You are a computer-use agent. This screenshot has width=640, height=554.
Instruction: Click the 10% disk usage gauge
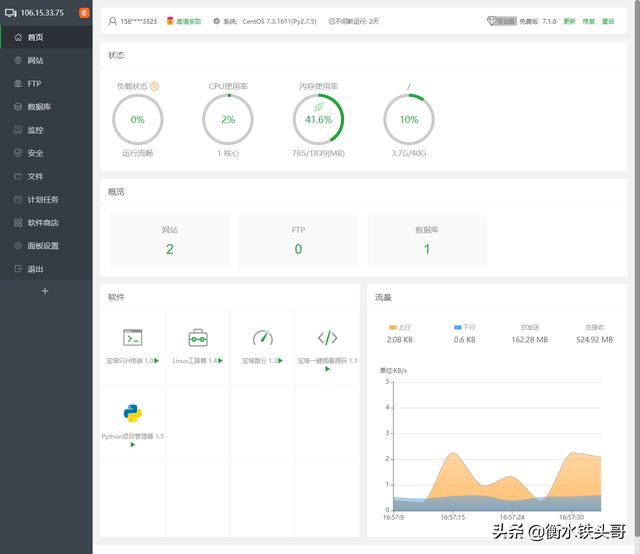pos(409,120)
